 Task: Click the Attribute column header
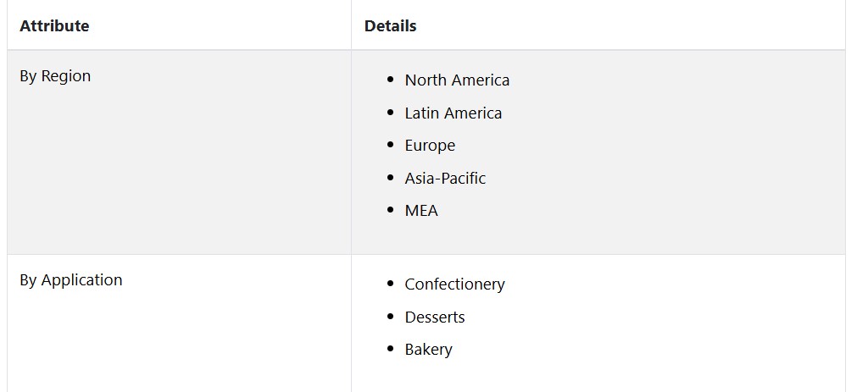54,26
